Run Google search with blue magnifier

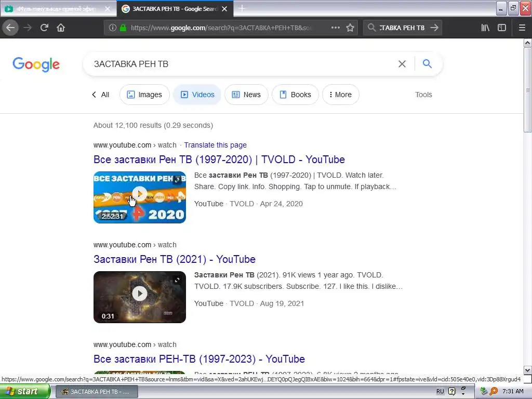427,63
